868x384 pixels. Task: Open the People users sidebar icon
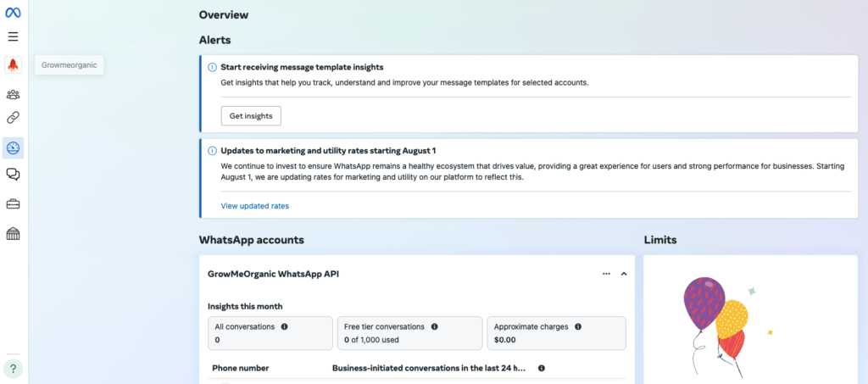pos(13,95)
